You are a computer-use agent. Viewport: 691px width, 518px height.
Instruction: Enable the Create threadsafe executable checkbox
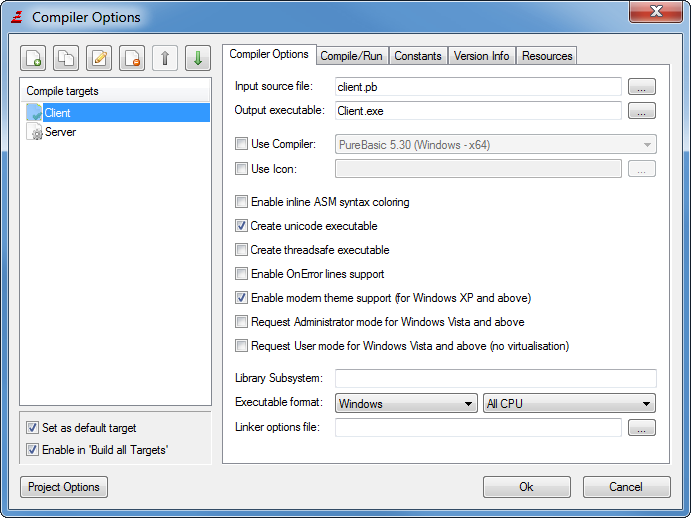(241, 250)
